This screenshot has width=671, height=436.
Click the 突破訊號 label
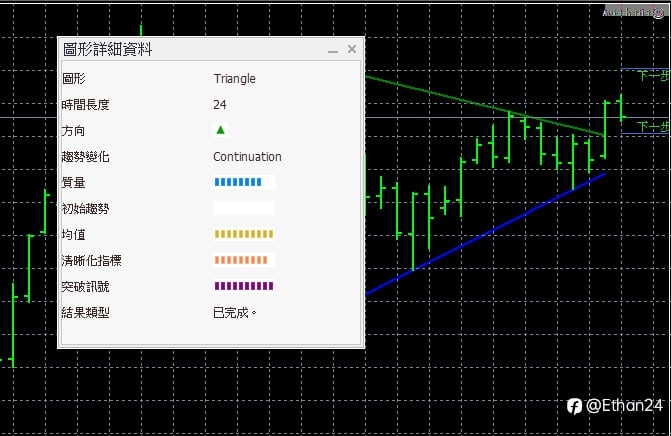pos(86,287)
